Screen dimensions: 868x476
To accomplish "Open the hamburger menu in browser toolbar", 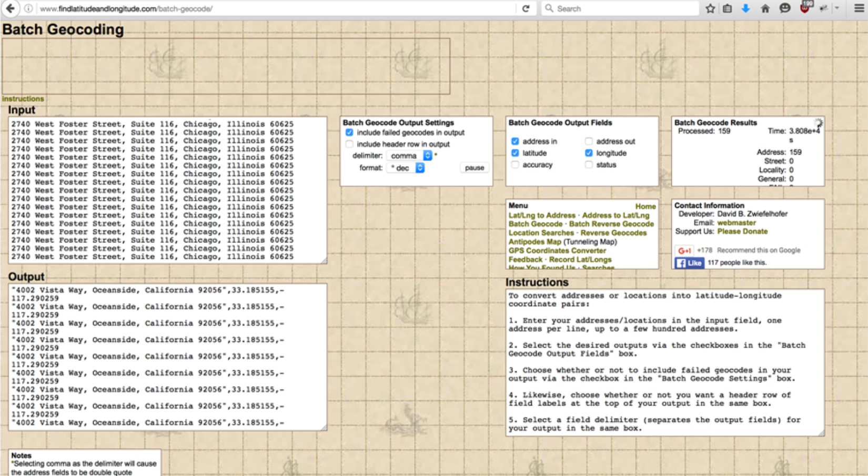I will (859, 8).
